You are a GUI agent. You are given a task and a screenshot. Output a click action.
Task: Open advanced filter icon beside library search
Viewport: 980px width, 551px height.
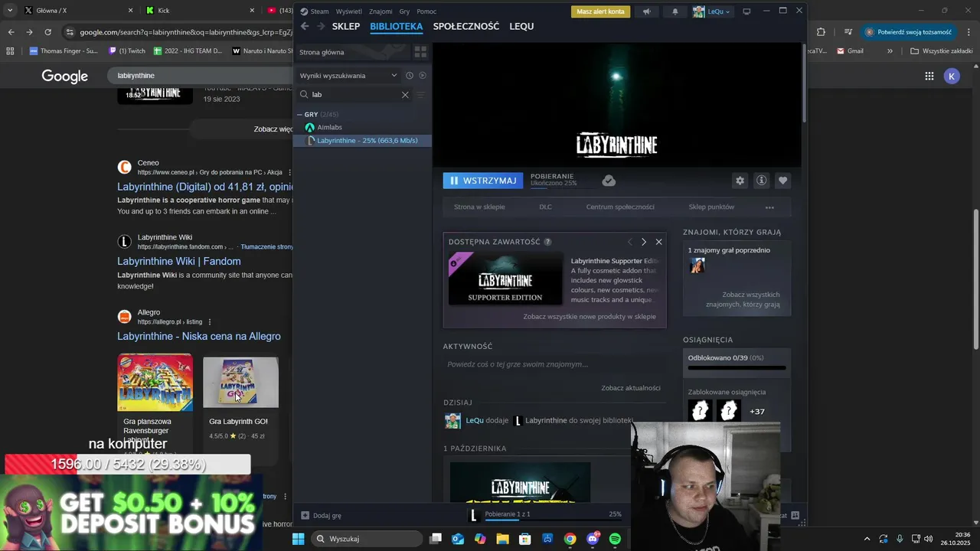(420, 95)
